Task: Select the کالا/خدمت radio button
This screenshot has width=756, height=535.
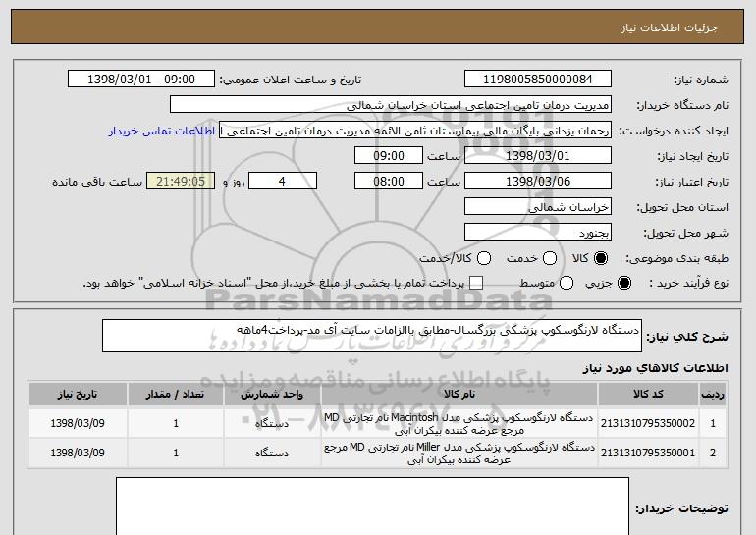Action: (x=484, y=258)
